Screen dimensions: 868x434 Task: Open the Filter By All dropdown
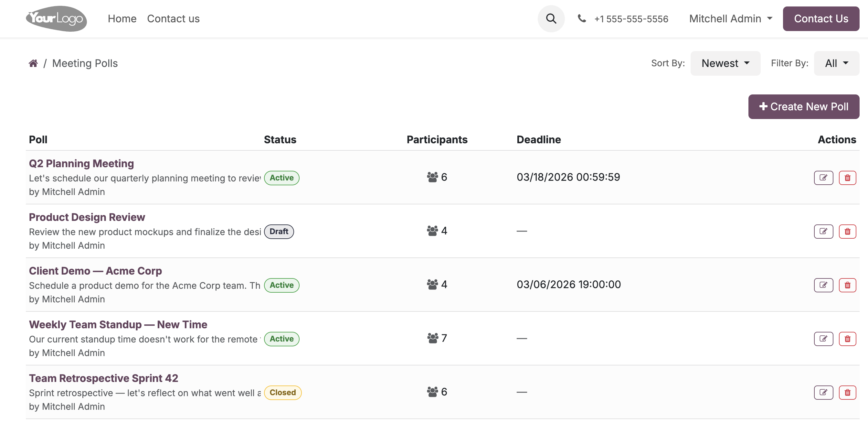[836, 63]
